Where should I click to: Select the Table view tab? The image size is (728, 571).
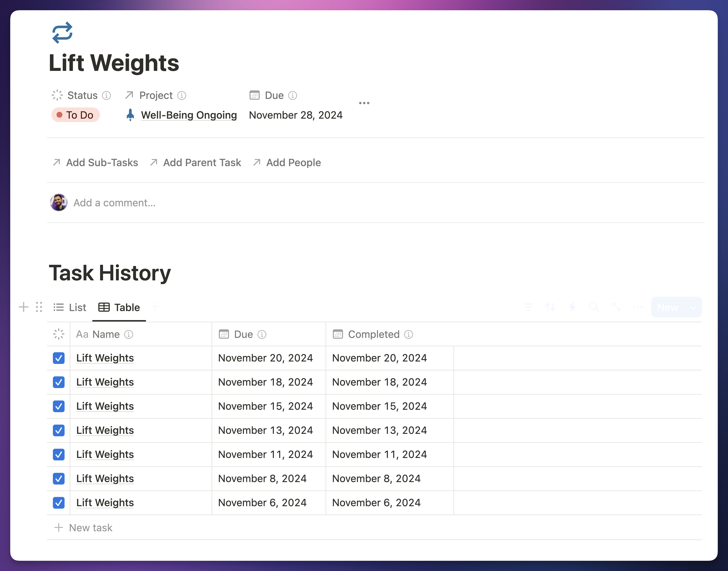click(119, 307)
